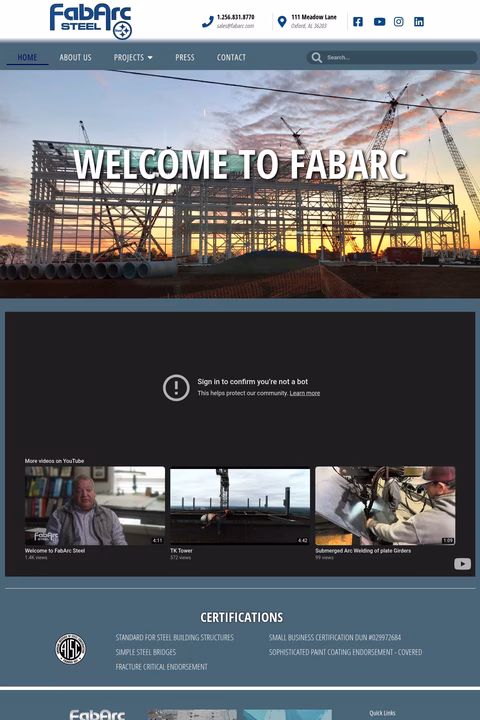Click the 1:09 duration badge
480x720 pixels.
(448, 540)
